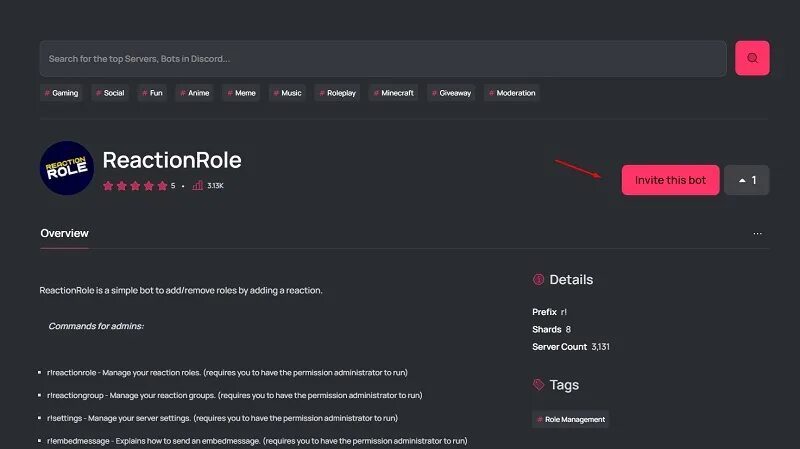The width and height of the screenshot is (800, 449).
Task: Click the Tags heading
Action: coord(564,385)
